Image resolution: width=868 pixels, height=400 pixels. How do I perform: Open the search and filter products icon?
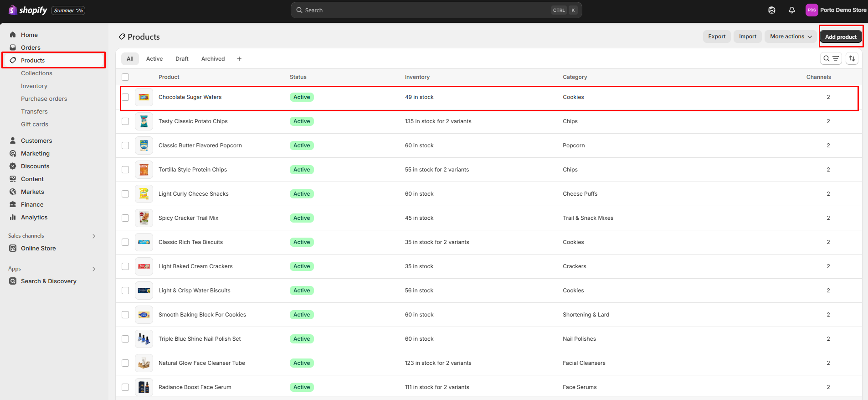(x=831, y=58)
